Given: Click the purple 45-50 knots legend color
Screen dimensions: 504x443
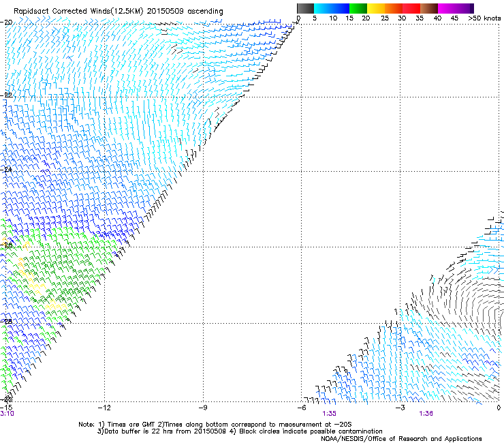Looking at the screenshot, I should (464, 8).
